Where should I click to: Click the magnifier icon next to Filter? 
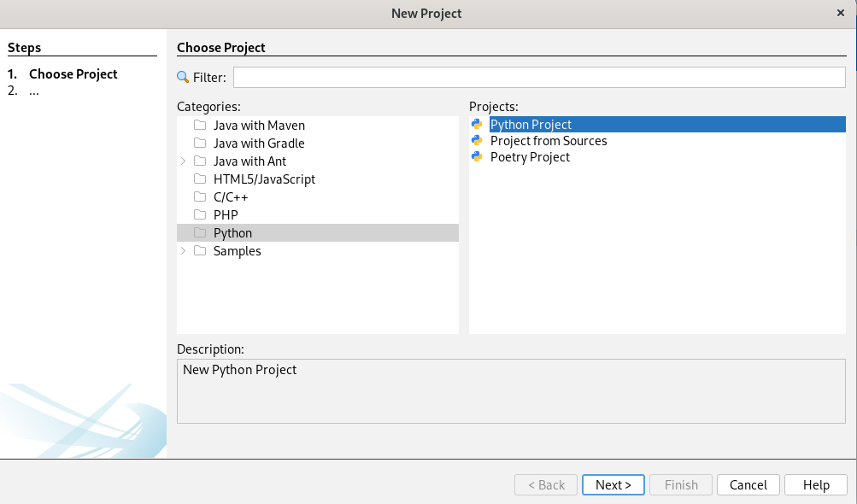[183, 78]
